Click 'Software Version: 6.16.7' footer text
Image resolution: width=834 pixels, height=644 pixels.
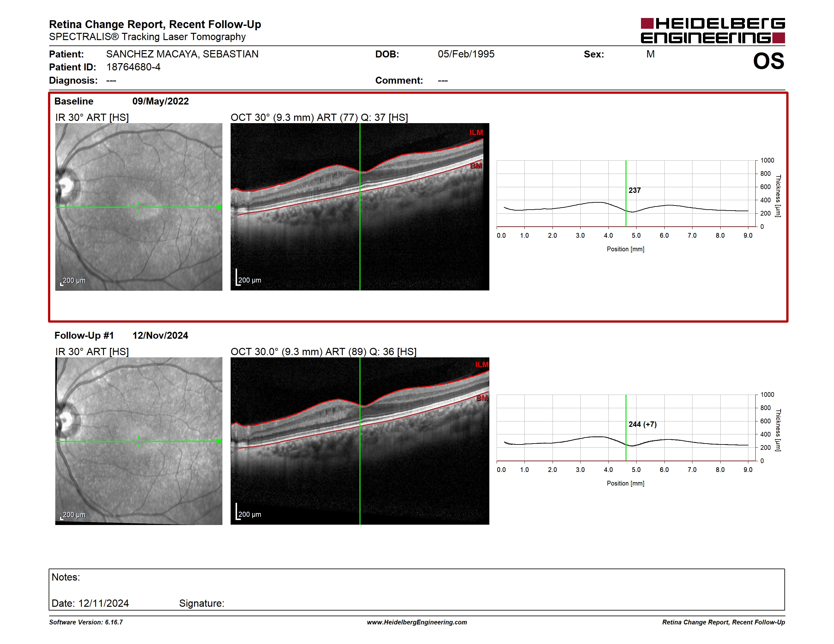[86, 622]
